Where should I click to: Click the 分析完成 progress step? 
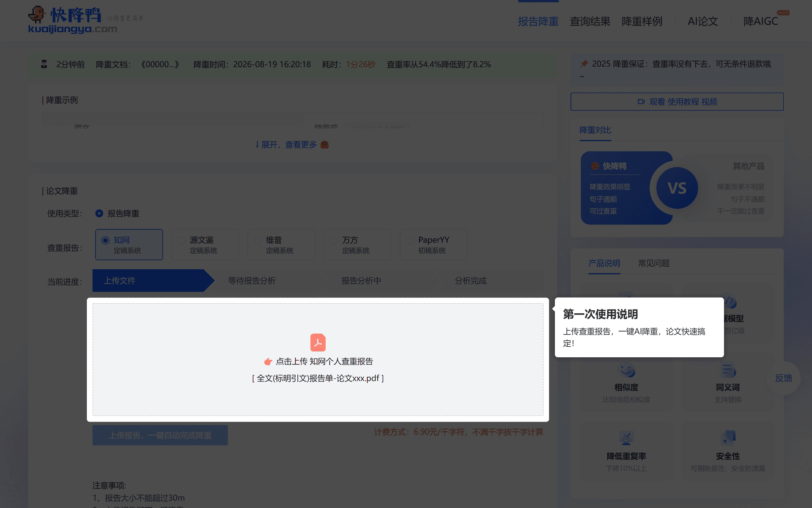(x=471, y=281)
